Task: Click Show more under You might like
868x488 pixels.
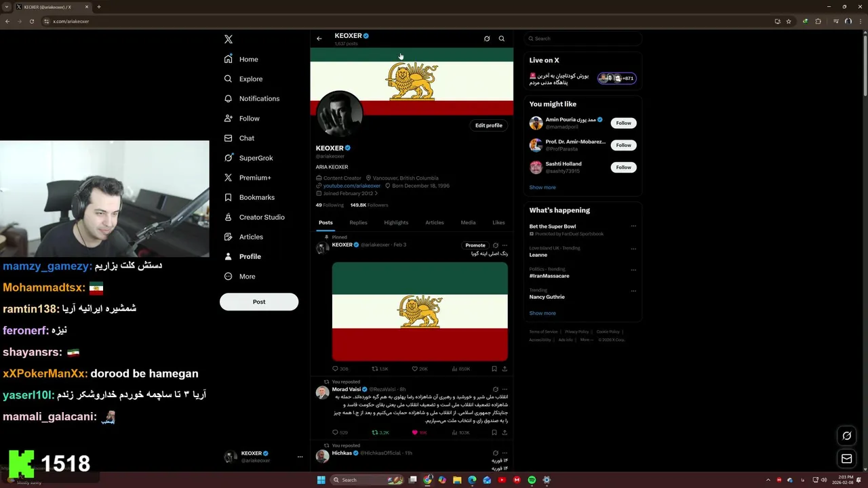Action: tap(542, 187)
